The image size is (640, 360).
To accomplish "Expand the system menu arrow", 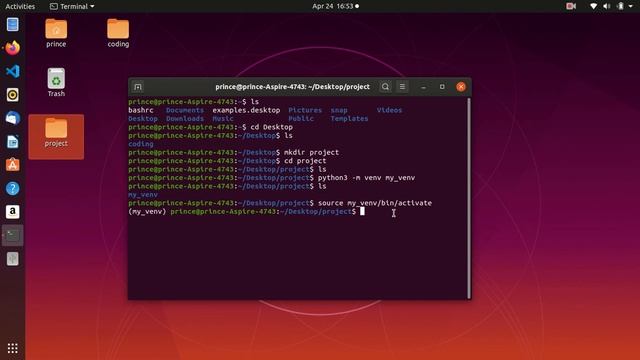I will coord(631,7).
